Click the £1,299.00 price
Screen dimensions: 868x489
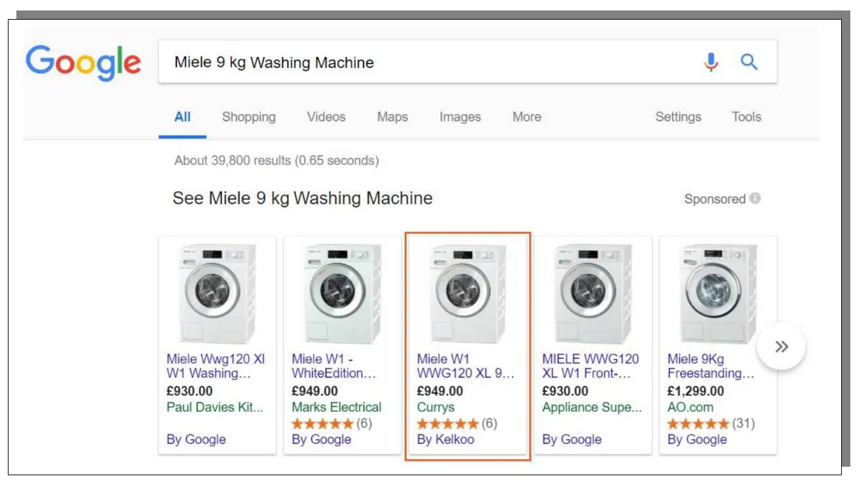coord(696,391)
